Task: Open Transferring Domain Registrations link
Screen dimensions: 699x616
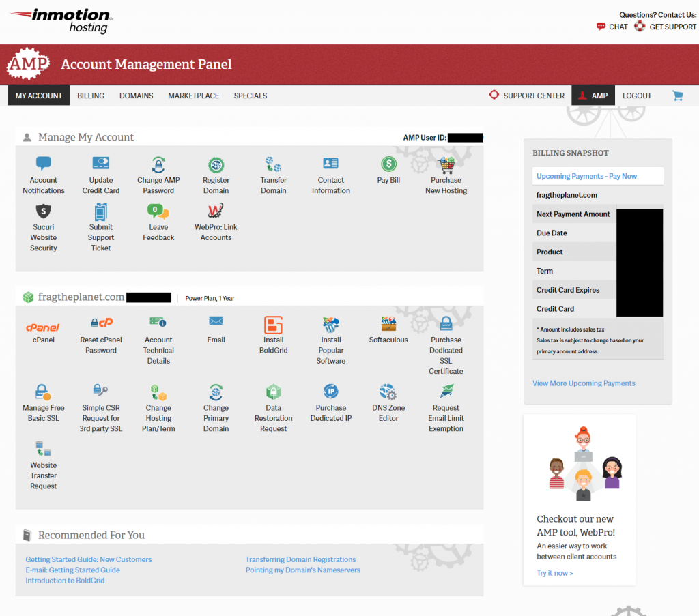Action: pyautogui.click(x=301, y=559)
